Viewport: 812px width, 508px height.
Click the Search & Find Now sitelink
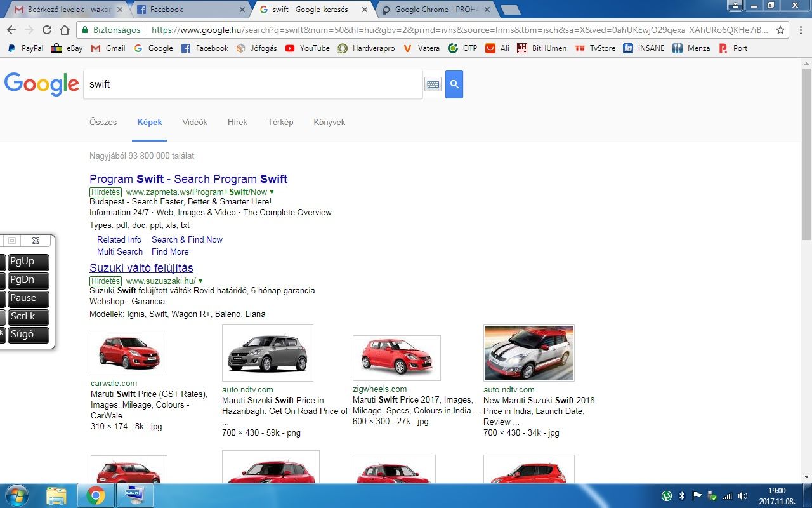(187, 239)
